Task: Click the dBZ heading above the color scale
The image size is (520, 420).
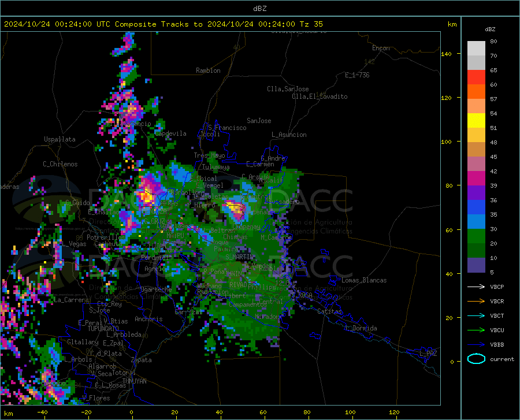Action: tap(490, 29)
